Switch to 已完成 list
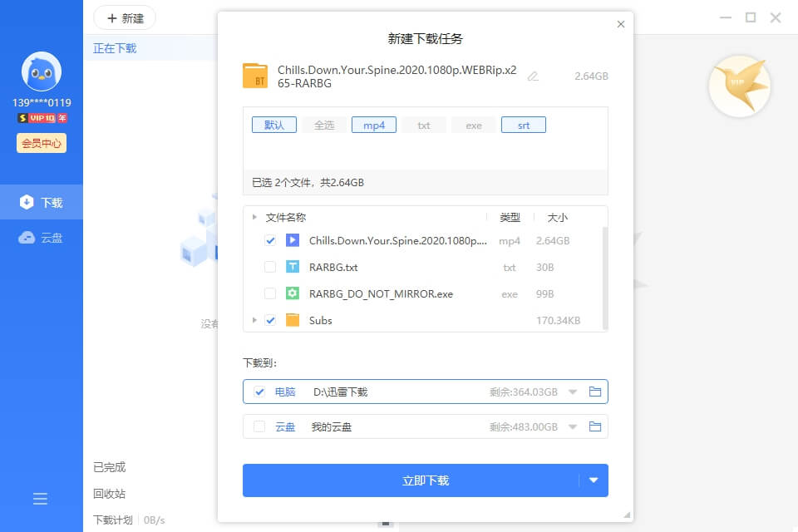 110,467
